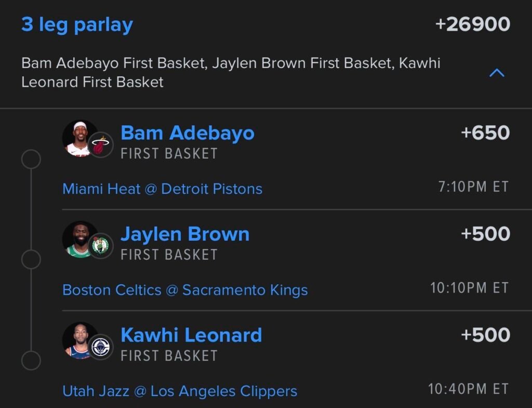The image size is (532, 408).
Task: Click the first leg circle marker
Action: (x=31, y=159)
